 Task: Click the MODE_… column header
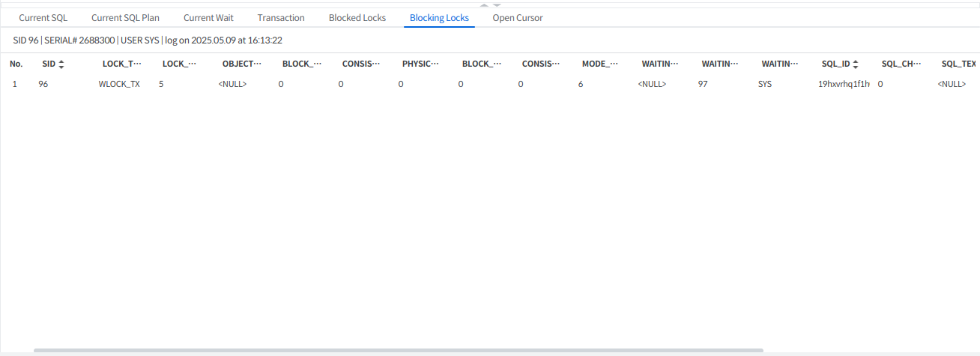click(x=599, y=64)
